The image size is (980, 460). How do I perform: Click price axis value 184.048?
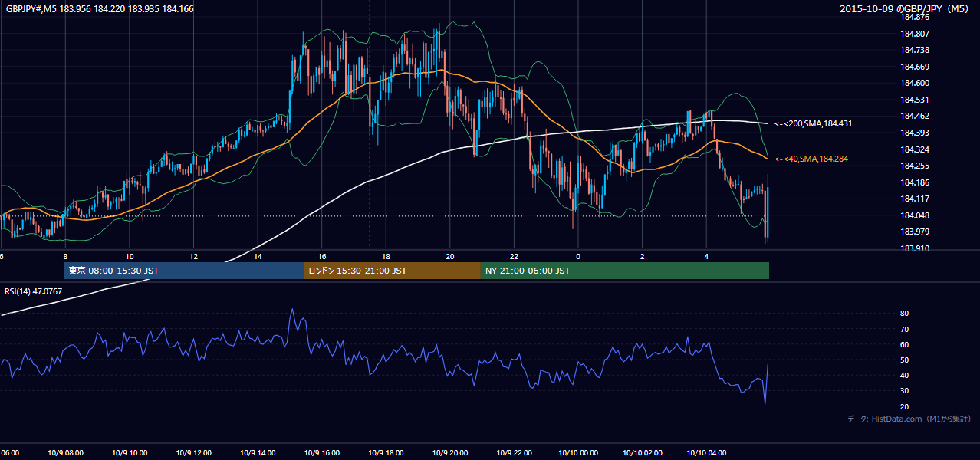coord(914,215)
